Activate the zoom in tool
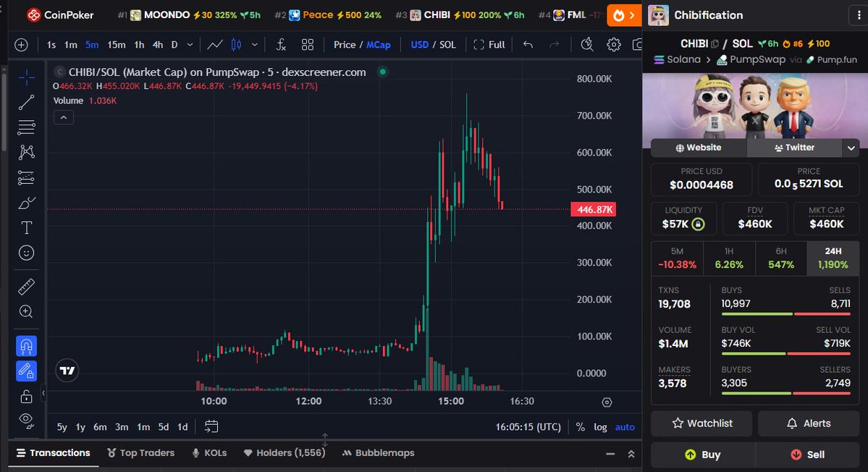The width and height of the screenshot is (868, 472). point(26,311)
